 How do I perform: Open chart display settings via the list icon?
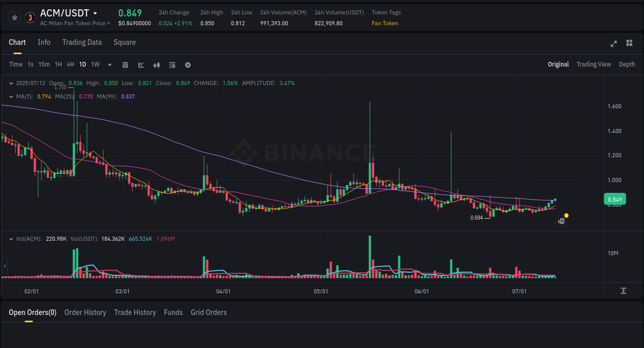172,64
